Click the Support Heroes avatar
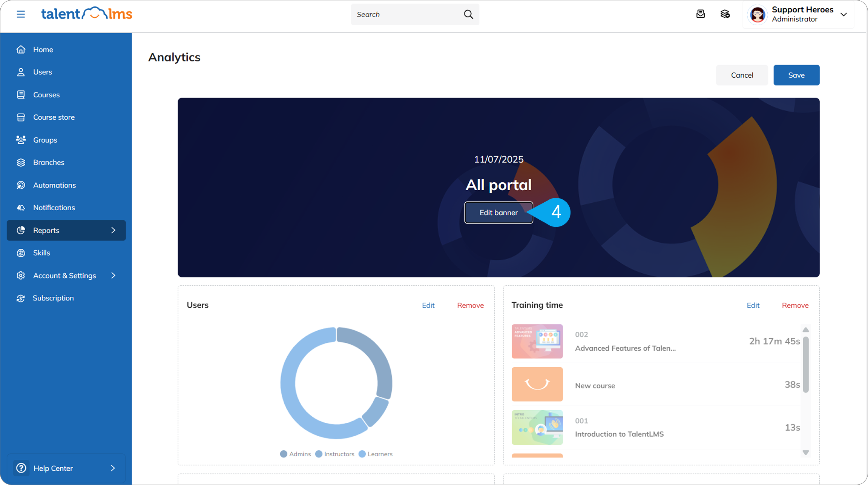This screenshot has height=485, width=868. (x=758, y=14)
